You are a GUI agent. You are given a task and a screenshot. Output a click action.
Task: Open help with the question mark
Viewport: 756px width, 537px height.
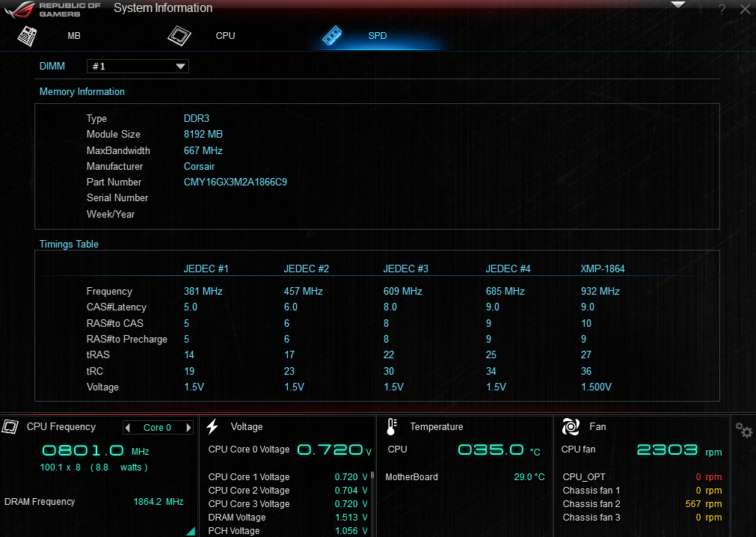(722, 9)
